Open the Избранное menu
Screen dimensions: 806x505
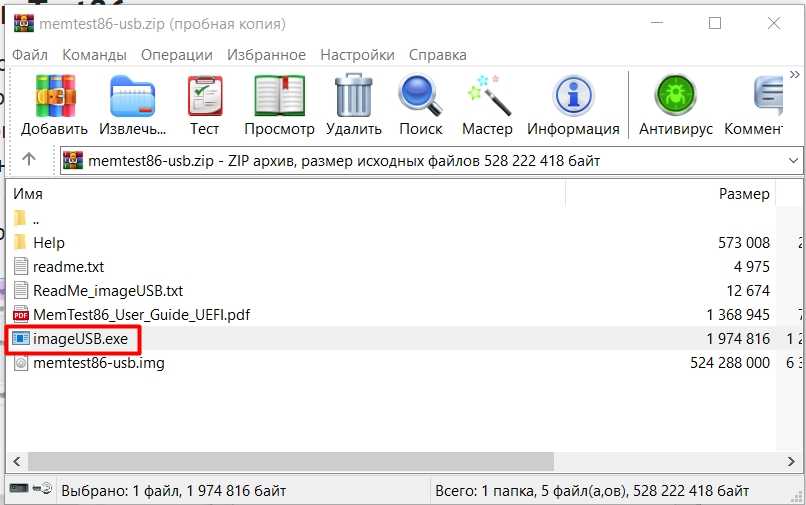click(266, 55)
